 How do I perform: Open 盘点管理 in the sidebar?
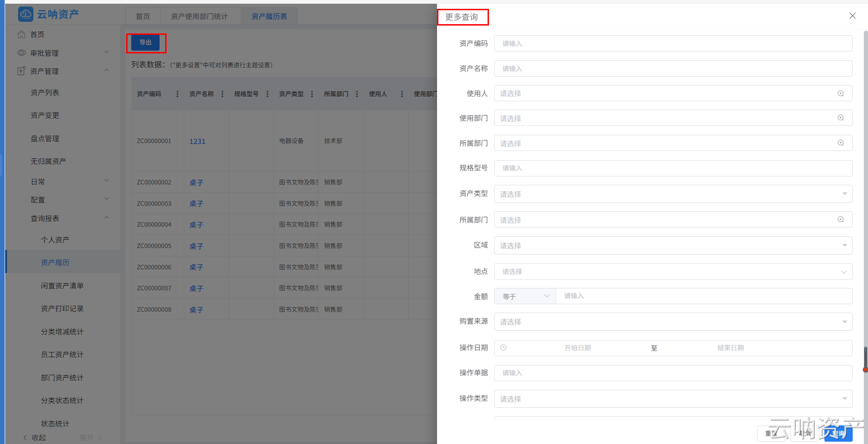tap(45, 138)
